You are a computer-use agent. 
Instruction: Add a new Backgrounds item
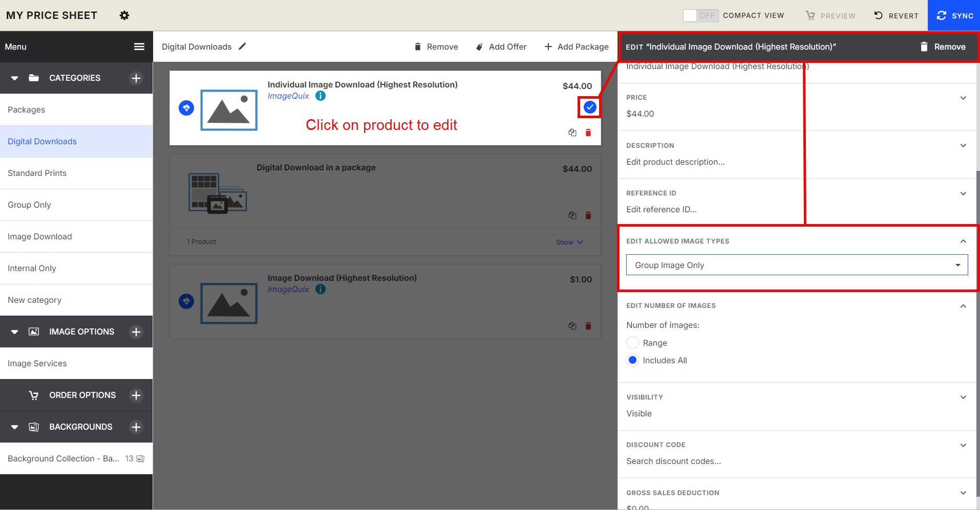click(x=136, y=427)
